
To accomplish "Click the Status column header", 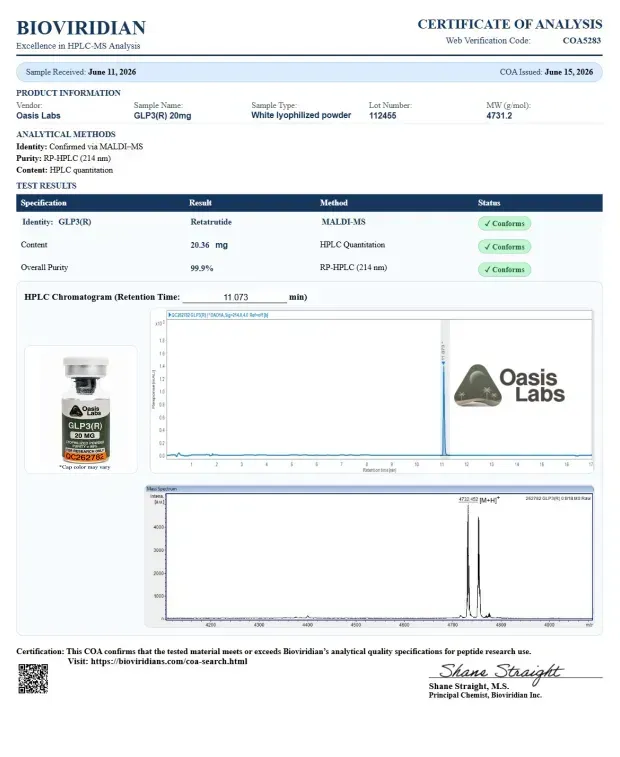I will (x=489, y=203).
